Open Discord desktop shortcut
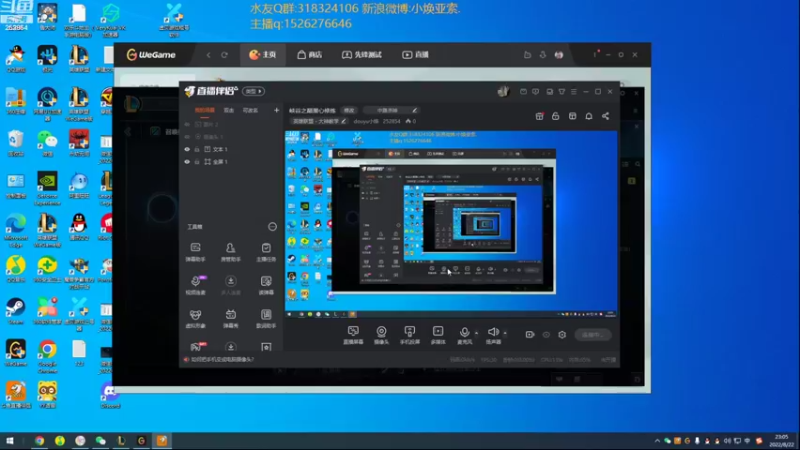 click(110, 396)
